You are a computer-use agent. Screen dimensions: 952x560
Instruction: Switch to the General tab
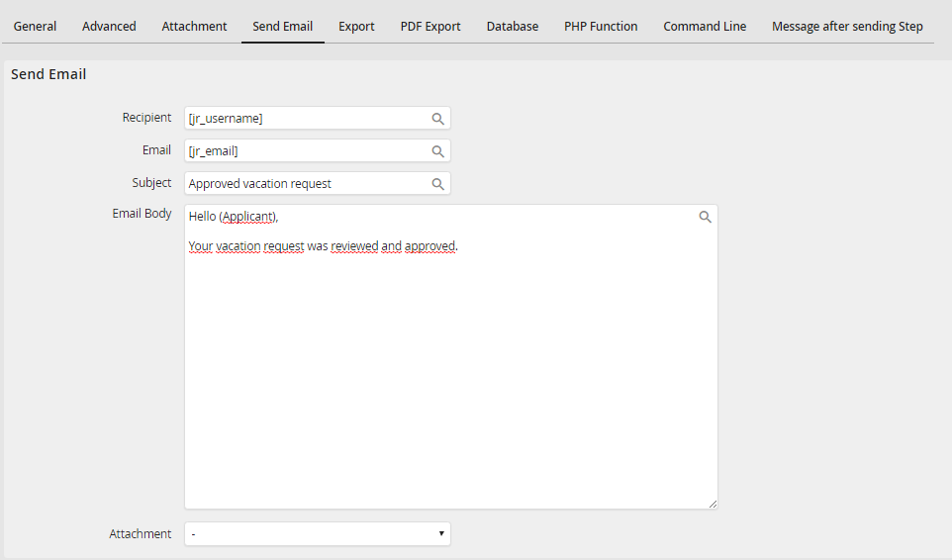coord(35,27)
